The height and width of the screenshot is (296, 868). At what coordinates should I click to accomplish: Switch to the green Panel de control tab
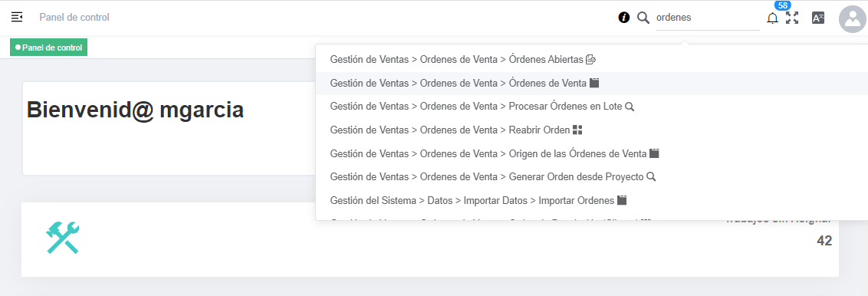pos(49,48)
